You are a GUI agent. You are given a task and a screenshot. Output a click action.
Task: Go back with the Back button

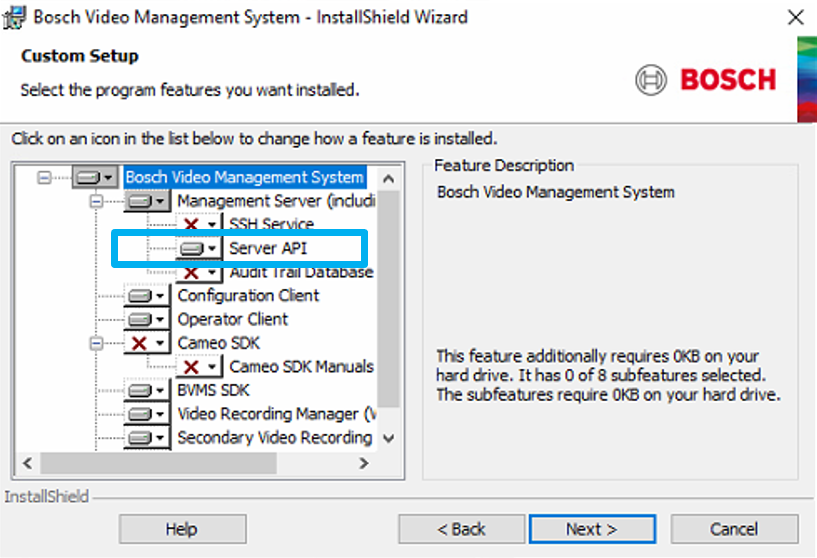point(461,529)
